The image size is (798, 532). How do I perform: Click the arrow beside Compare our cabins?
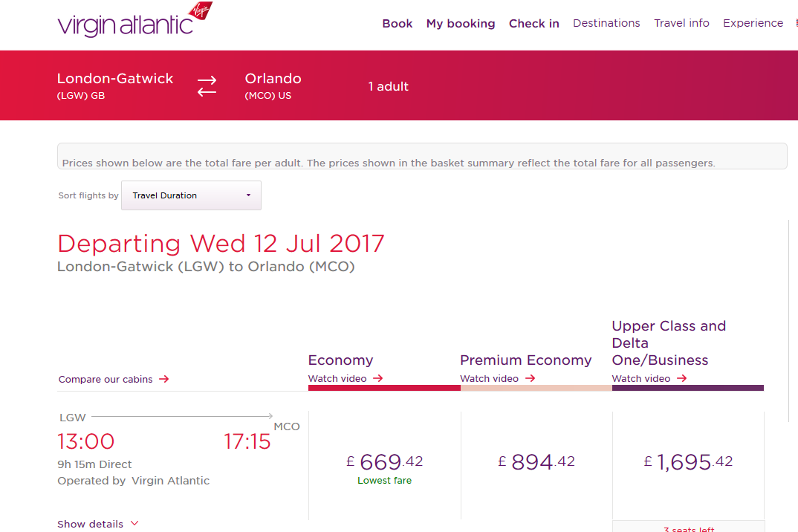[164, 379]
